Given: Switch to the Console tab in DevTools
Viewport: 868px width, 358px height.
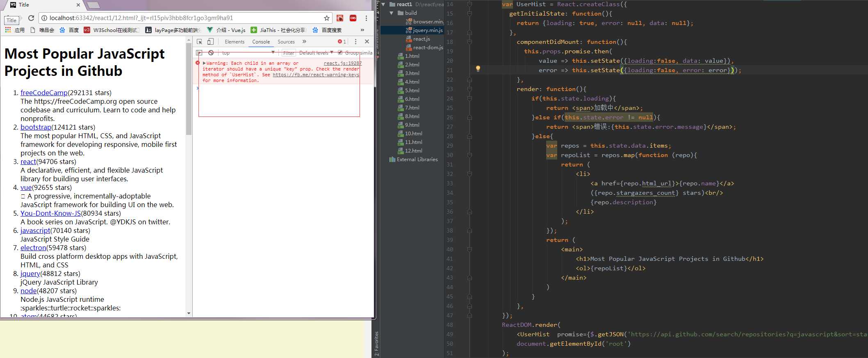Looking at the screenshot, I should click(261, 42).
